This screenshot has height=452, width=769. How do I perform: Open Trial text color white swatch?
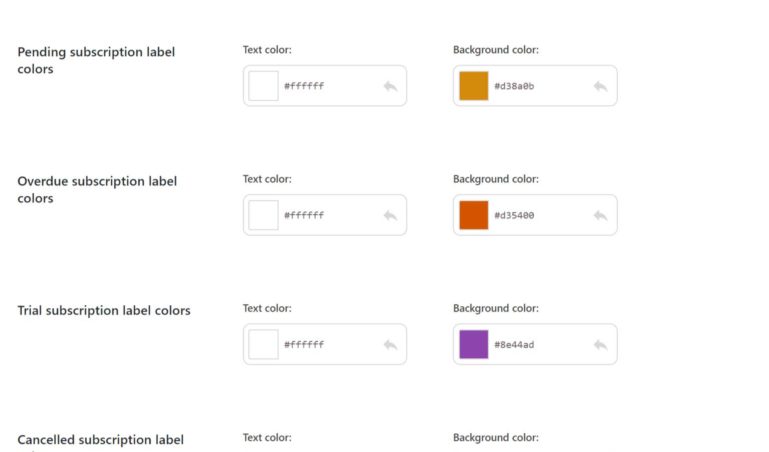(263, 344)
